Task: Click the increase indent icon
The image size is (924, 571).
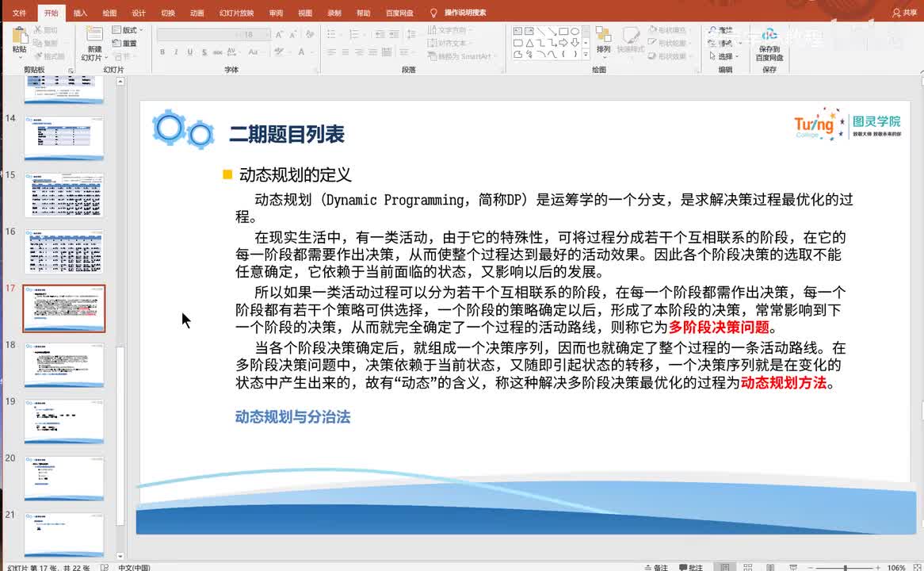Action: click(x=393, y=34)
